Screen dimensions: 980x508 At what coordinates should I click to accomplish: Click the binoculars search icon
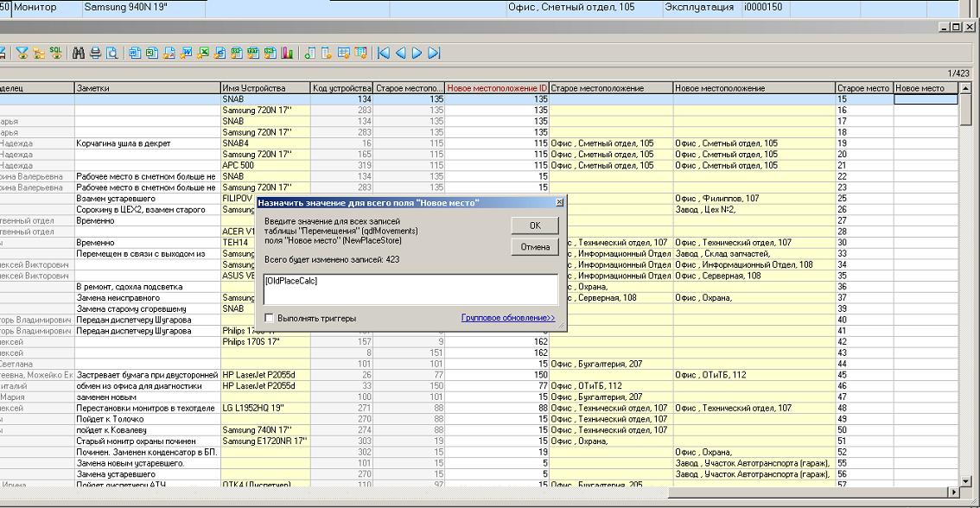click(x=79, y=54)
